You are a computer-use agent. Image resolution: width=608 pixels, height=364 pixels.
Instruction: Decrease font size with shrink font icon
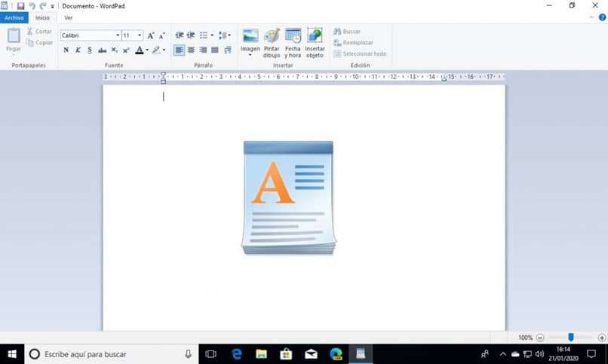click(x=161, y=35)
